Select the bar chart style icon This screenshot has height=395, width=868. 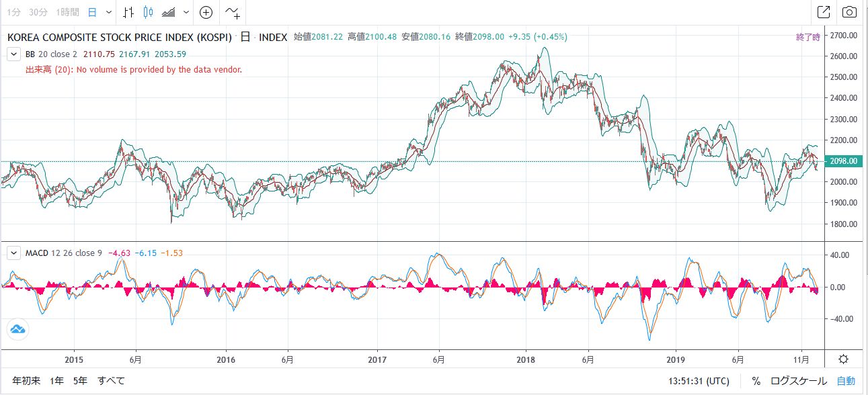(x=130, y=12)
